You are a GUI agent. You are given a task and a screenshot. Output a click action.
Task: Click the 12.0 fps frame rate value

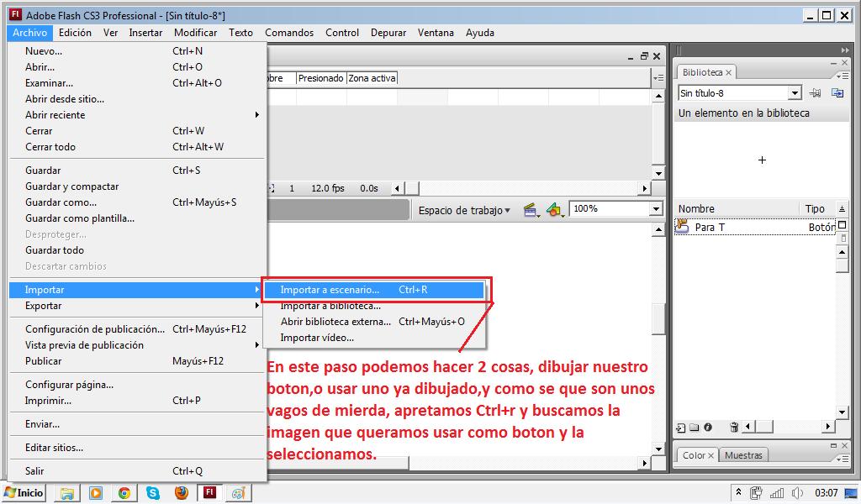coord(328,189)
